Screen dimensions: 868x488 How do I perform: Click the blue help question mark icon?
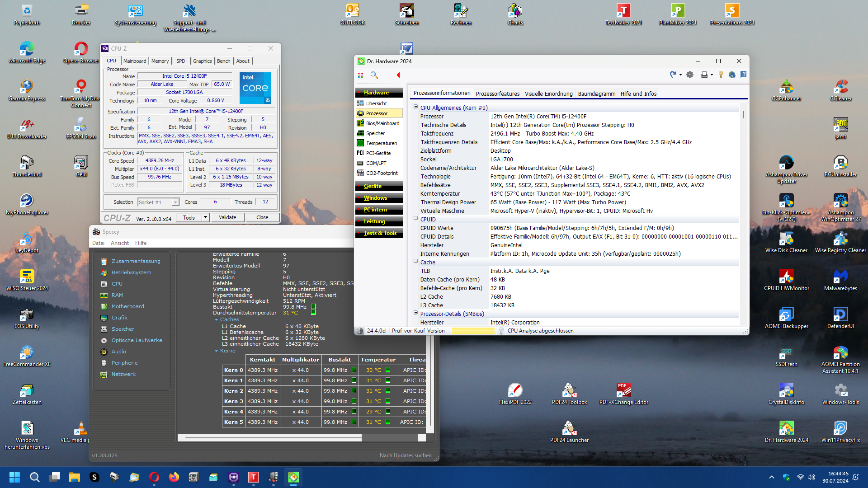(743, 75)
